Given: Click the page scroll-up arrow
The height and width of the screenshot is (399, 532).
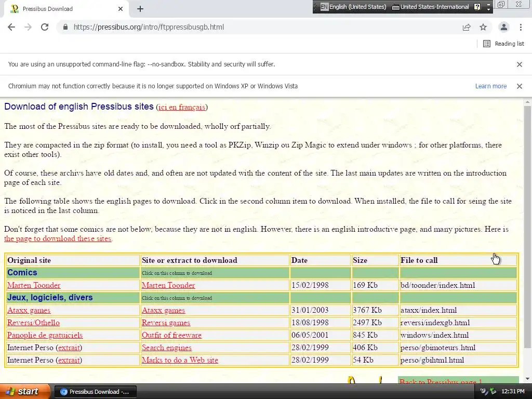Looking at the screenshot, I should 527,102.
